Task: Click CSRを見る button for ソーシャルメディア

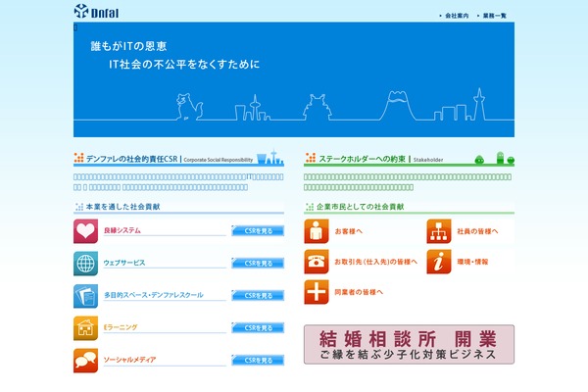Action: pos(258,360)
